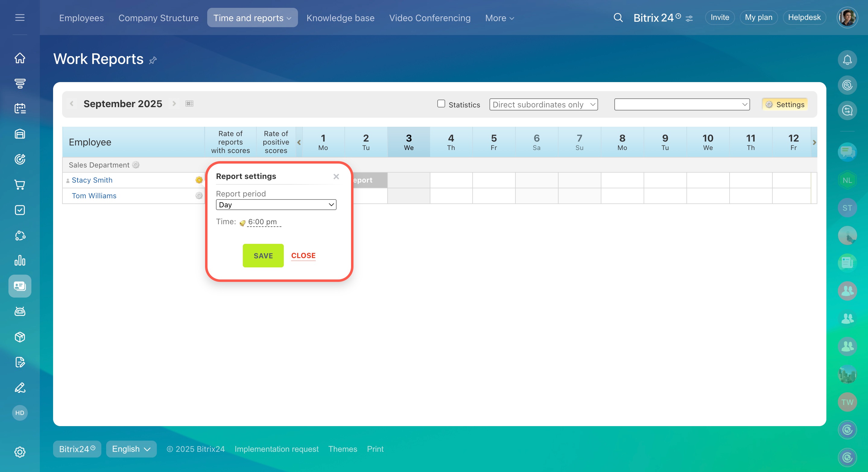
Task: Go to the previous month arrow
Action: (72, 104)
